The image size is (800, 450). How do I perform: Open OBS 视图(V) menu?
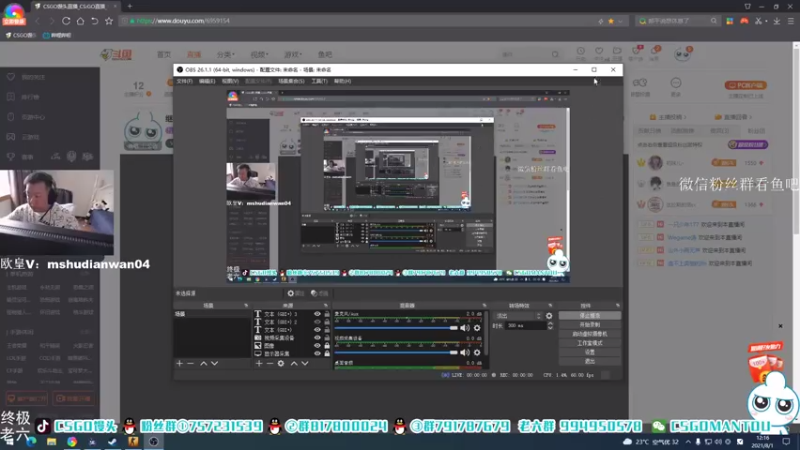[230, 81]
